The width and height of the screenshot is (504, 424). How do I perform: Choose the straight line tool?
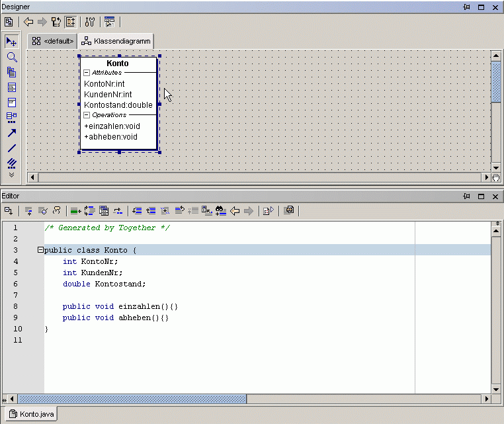11,148
